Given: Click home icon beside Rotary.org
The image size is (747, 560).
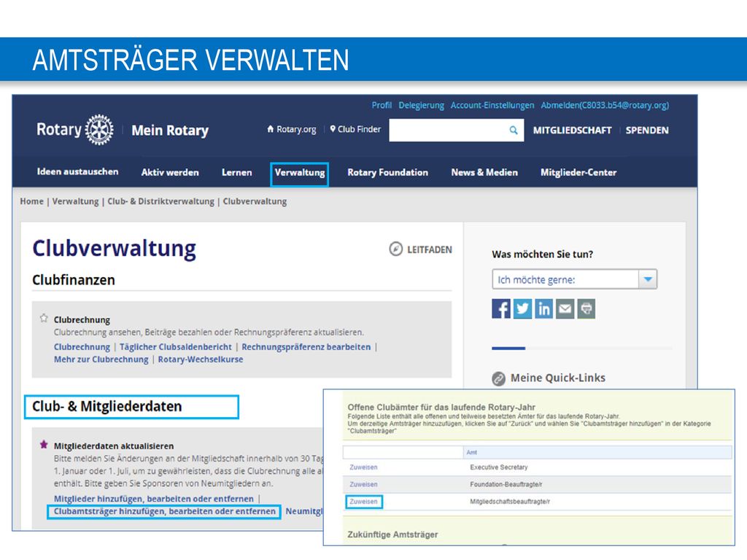Looking at the screenshot, I should point(270,128).
